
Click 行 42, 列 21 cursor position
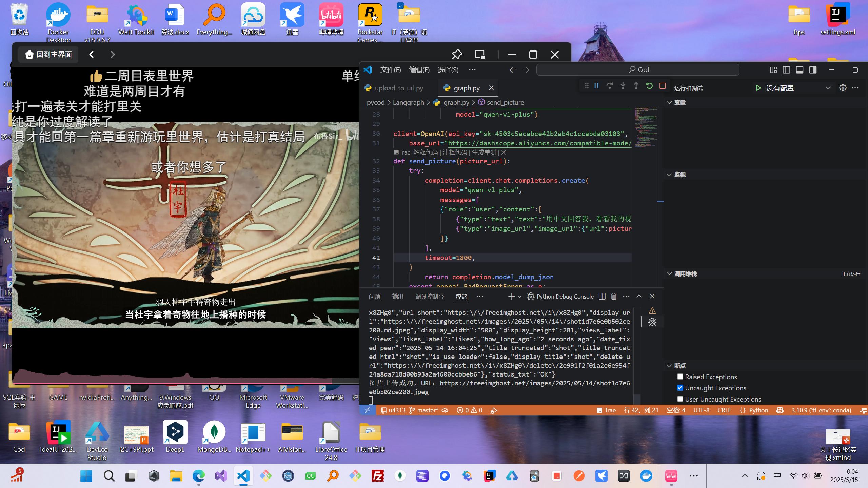point(641,410)
